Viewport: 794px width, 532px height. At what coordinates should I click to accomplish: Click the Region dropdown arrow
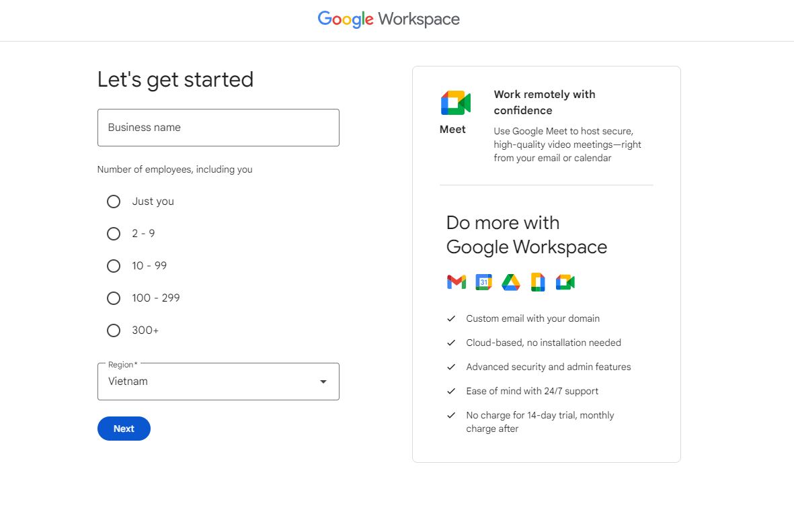click(x=323, y=382)
